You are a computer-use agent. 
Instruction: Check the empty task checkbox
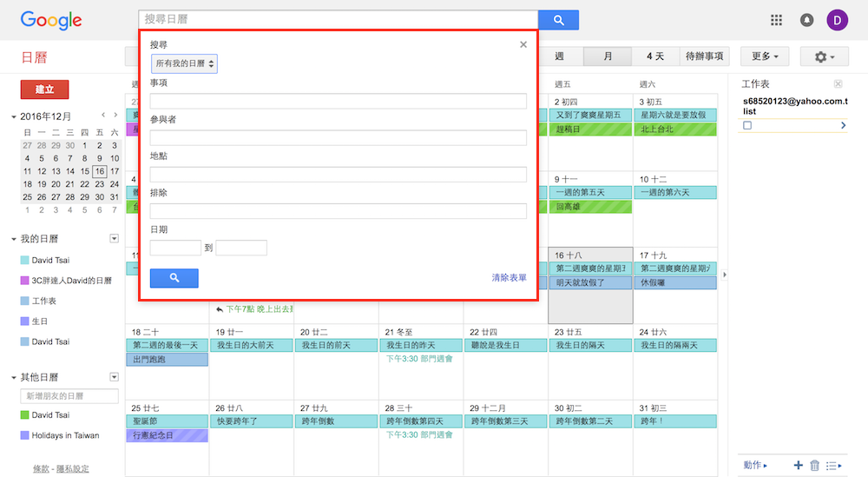(747, 126)
